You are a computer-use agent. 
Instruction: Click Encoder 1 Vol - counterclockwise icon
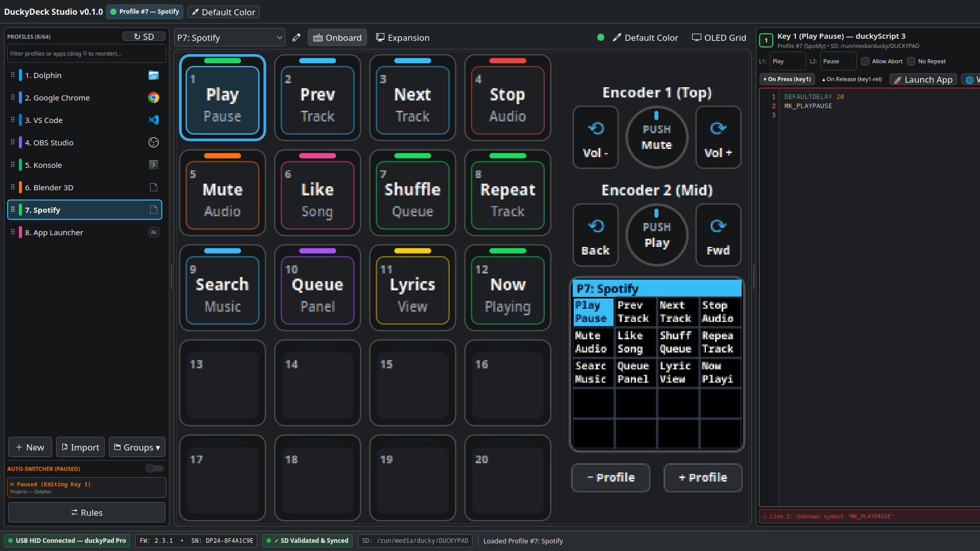(x=596, y=128)
